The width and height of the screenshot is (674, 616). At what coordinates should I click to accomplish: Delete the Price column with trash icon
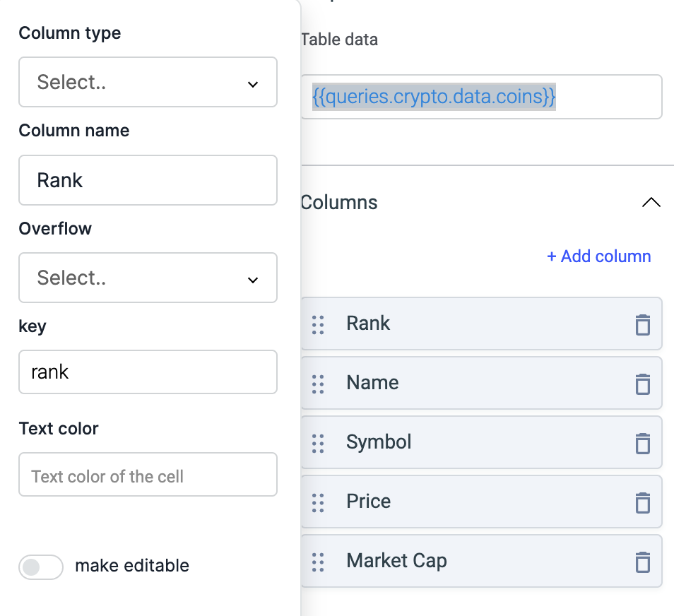click(x=643, y=502)
